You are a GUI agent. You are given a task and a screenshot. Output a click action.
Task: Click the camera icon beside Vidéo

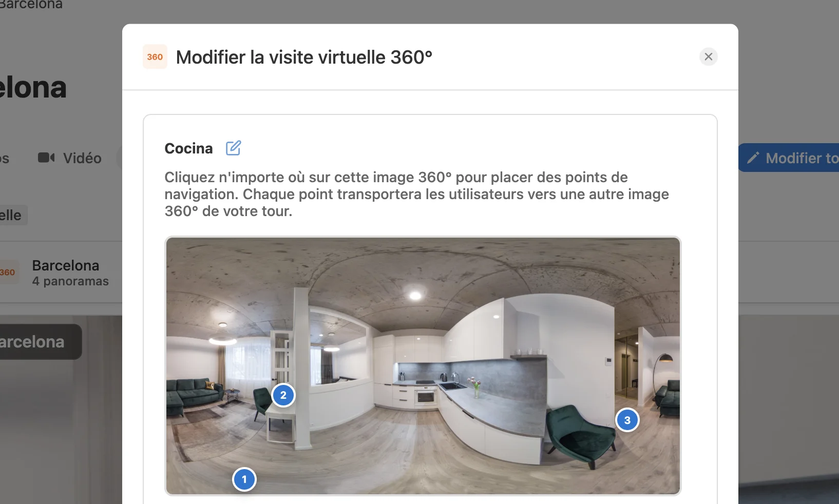46,158
